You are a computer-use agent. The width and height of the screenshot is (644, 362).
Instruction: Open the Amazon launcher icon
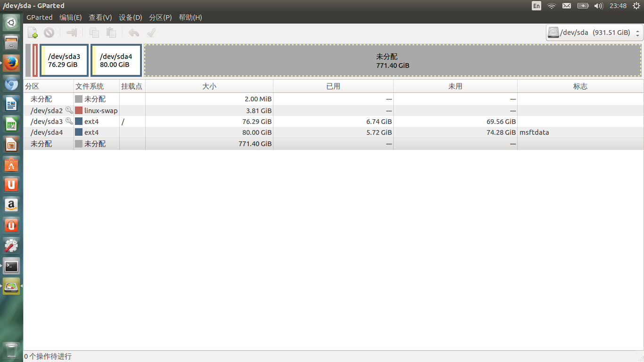point(11,205)
